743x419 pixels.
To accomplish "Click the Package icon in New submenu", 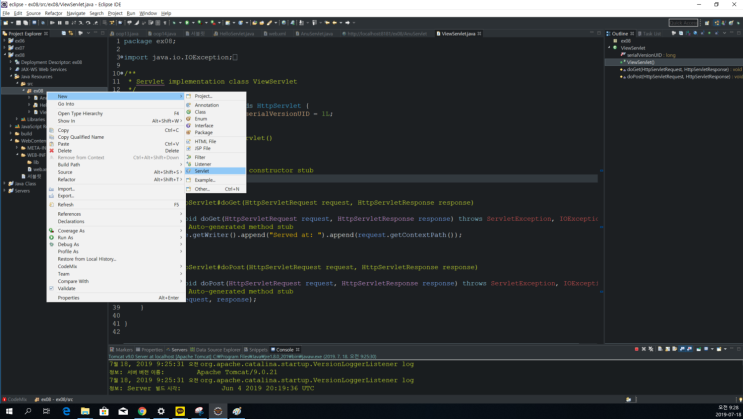I will point(189,133).
